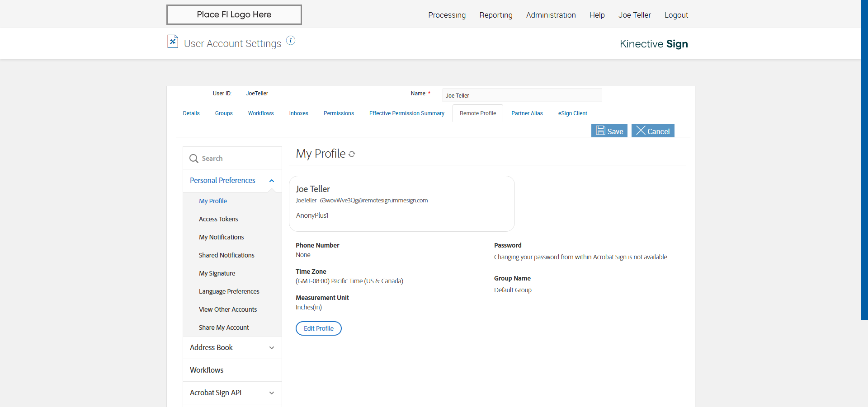
Task: Click the Name input field
Action: click(522, 95)
